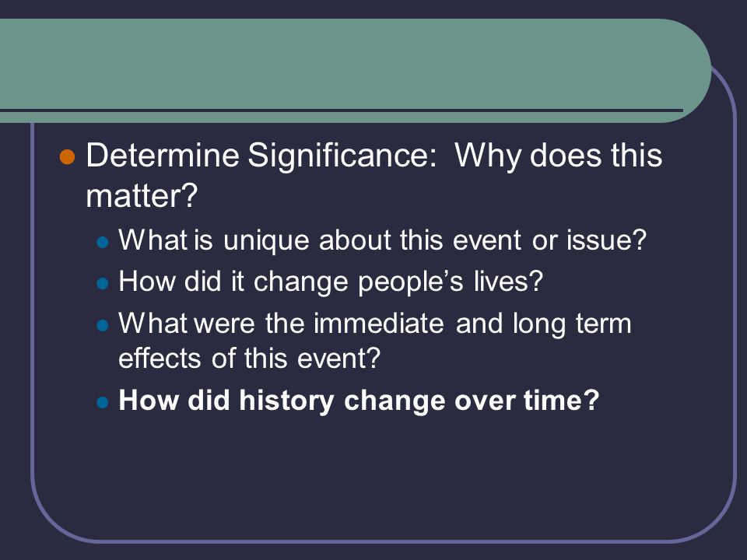Select the text 'Why does this'
747x560 pixels.
tap(559, 156)
